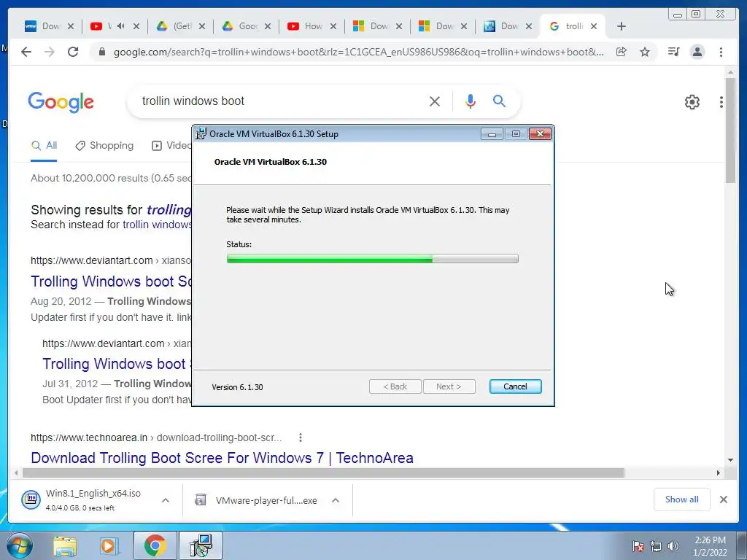747x560 pixels.
Task: Open the network icon in the system tray
Action: pyautogui.click(x=656, y=545)
